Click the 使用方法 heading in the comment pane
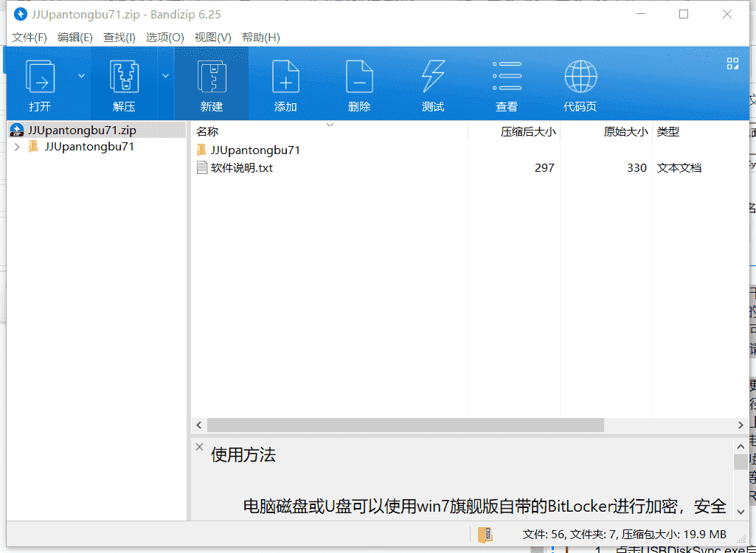This screenshot has height=553, width=756. pyautogui.click(x=243, y=455)
